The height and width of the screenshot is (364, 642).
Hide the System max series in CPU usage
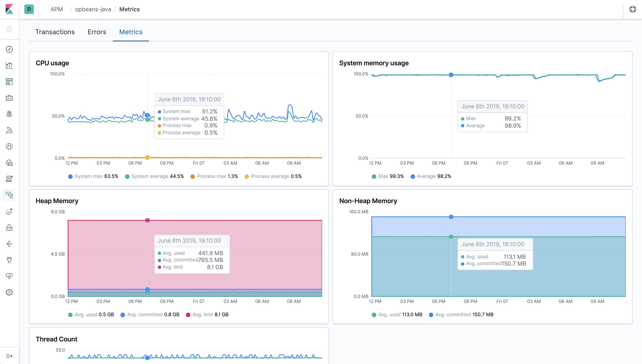pos(93,176)
